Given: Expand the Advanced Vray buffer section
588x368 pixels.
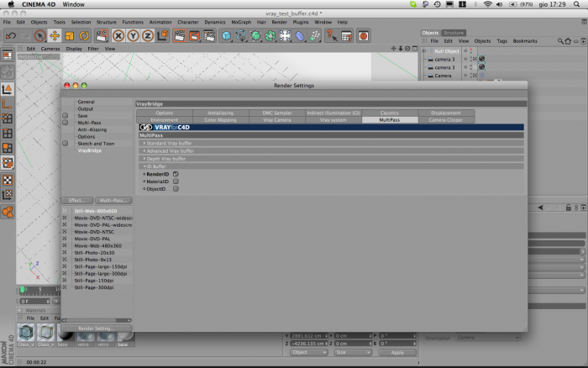Looking at the screenshot, I should point(144,150).
